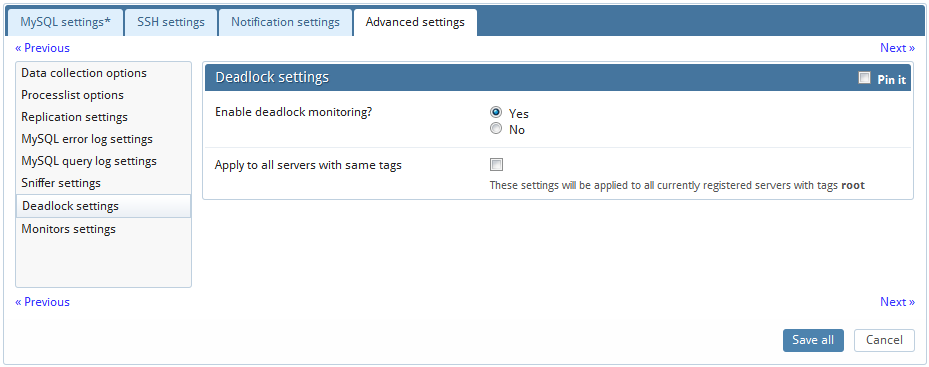The image size is (929, 367).
Task: Check the Pin it checkbox
Action: 864,78
